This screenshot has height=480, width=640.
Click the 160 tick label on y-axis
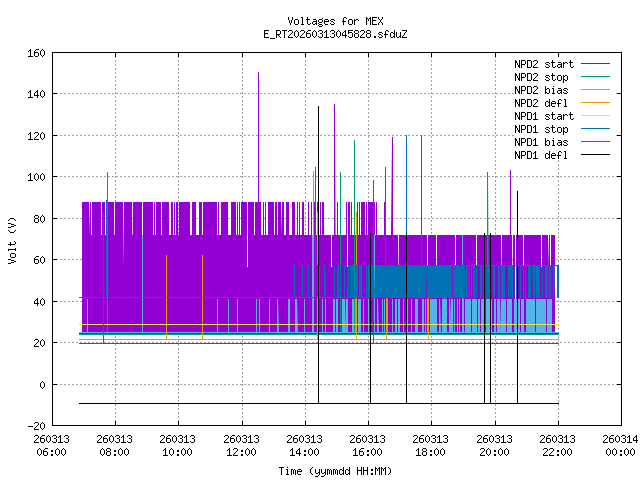34,52
